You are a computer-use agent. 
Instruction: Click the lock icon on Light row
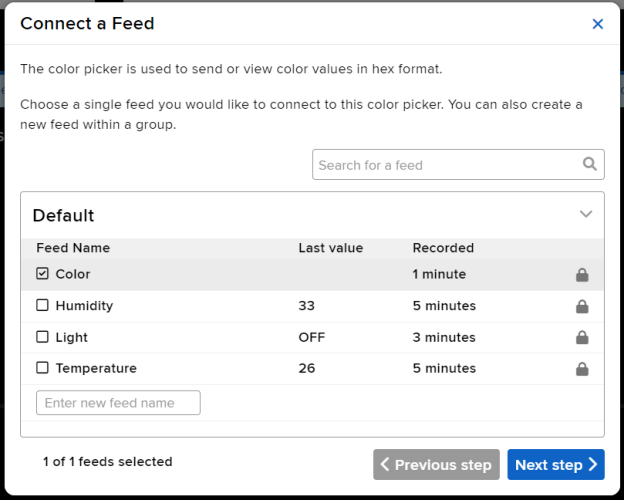click(x=582, y=338)
